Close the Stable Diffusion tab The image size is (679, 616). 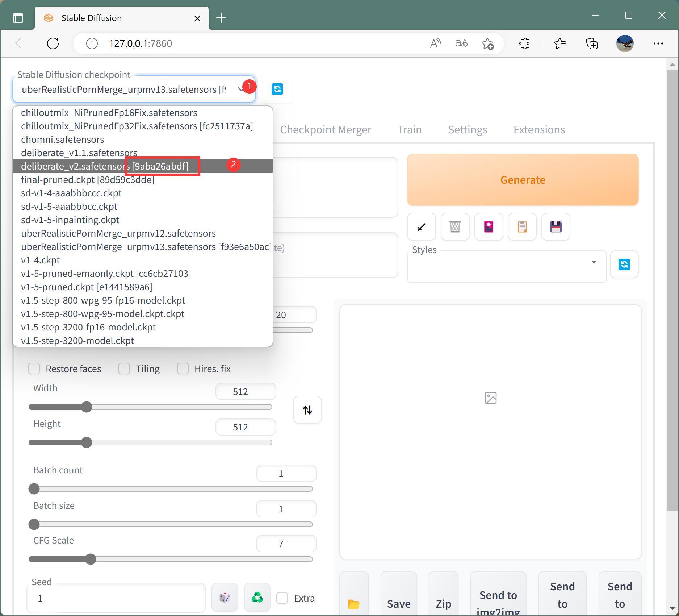[197, 18]
